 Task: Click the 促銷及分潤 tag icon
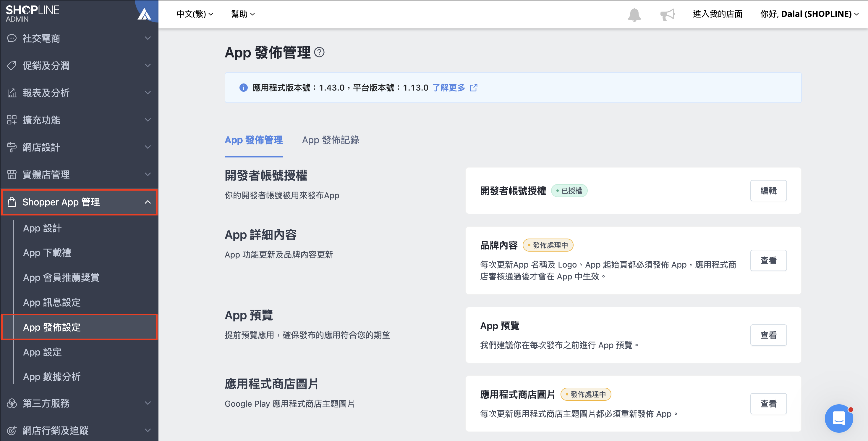click(12, 65)
